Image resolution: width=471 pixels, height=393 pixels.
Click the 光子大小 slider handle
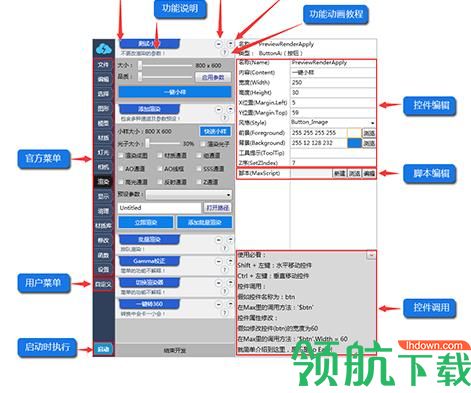coord(147,143)
